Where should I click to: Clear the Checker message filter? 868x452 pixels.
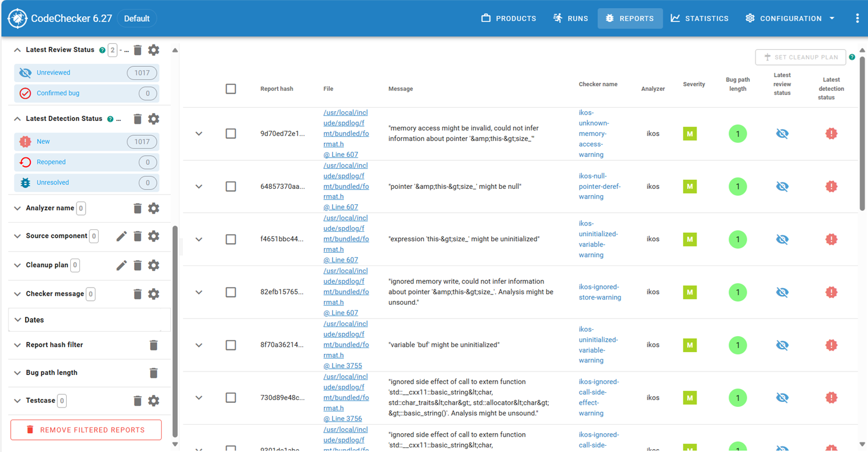pos(138,294)
